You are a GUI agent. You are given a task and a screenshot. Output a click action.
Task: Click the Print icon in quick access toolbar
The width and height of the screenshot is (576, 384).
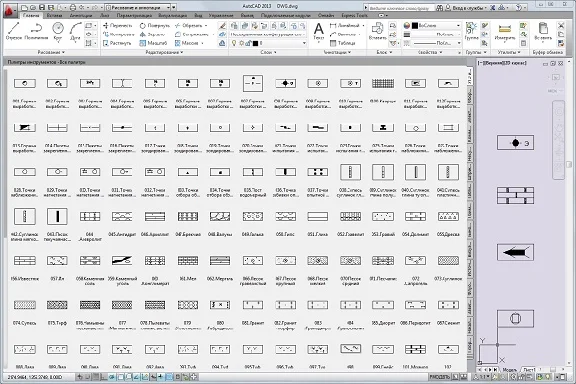pos(73,7)
